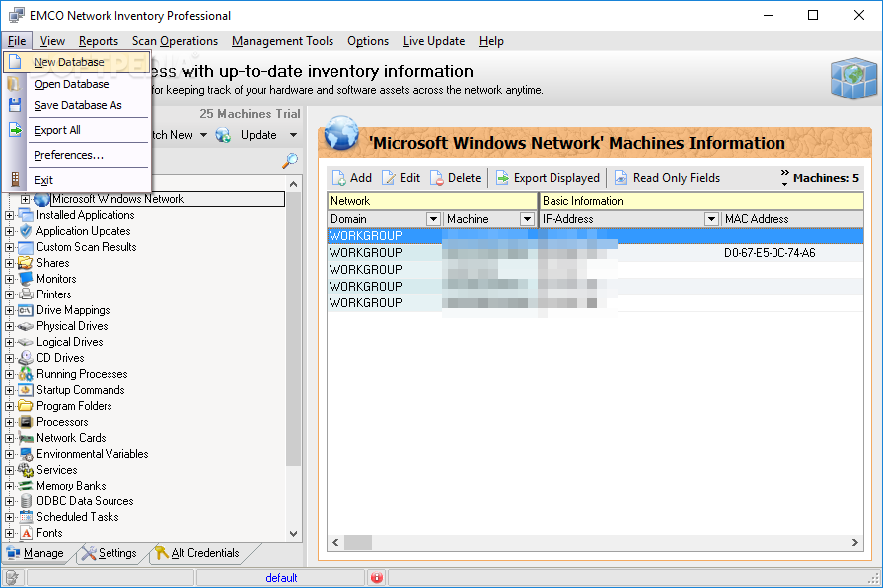Click the Memory Banks icon
Screen dimensions: 883x588
point(26,486)
